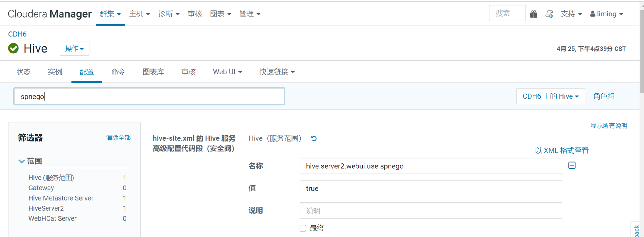Open the 群集 clusters dropdown menu
The width and height of the screenshot is (644, 237).
tap(110, 14)
